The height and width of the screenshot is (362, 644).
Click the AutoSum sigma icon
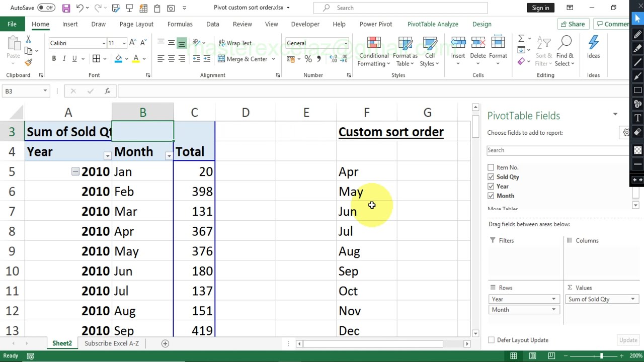[521, 39]
